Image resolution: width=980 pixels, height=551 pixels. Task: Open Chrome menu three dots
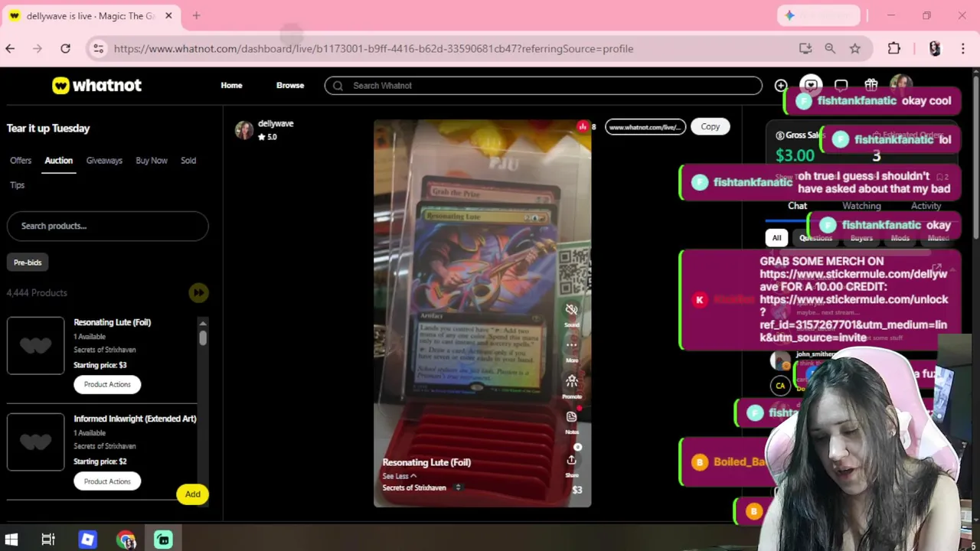(x=963, y=49)
